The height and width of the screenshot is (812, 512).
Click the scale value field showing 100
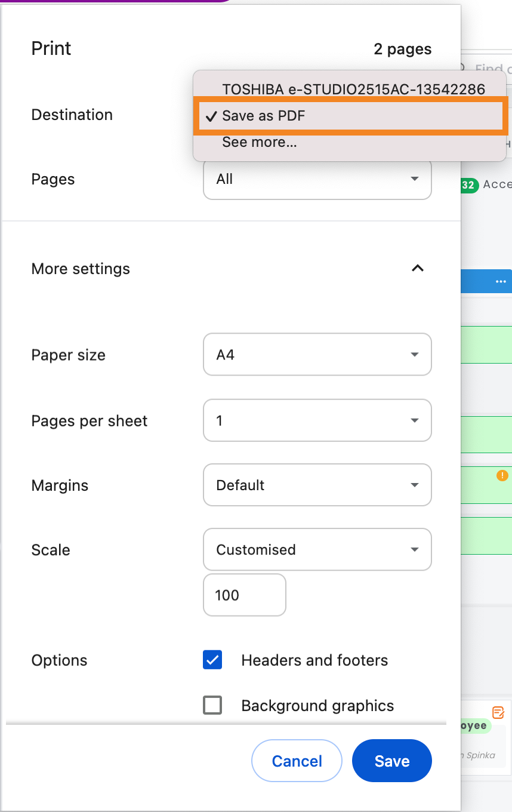244,595
